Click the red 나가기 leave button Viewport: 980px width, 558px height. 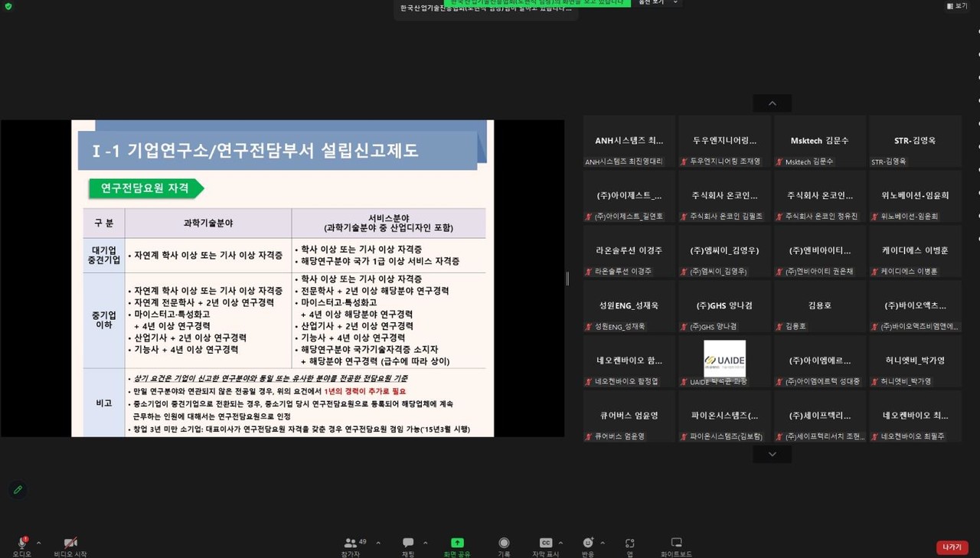(x=952, y=547)
